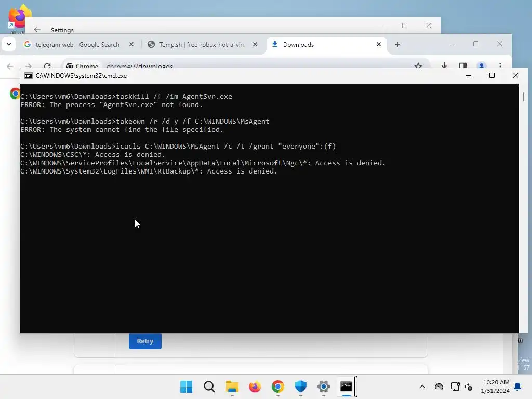Click the taskkill AgentSvr.exe command line
Screen dimensions: 532x399
(126, 96)
